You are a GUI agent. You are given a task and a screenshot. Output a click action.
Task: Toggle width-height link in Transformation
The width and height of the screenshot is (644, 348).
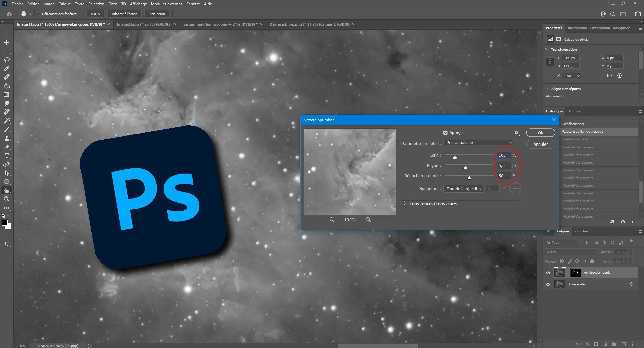(550, 62)
